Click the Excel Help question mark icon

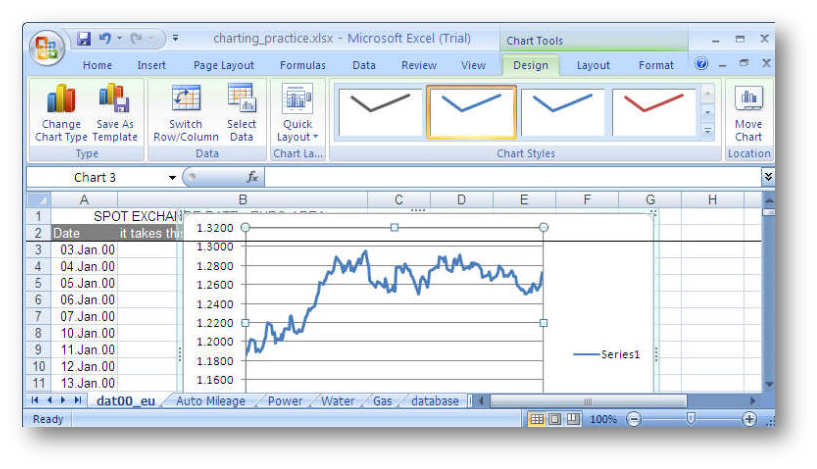(x=701, y=64)
